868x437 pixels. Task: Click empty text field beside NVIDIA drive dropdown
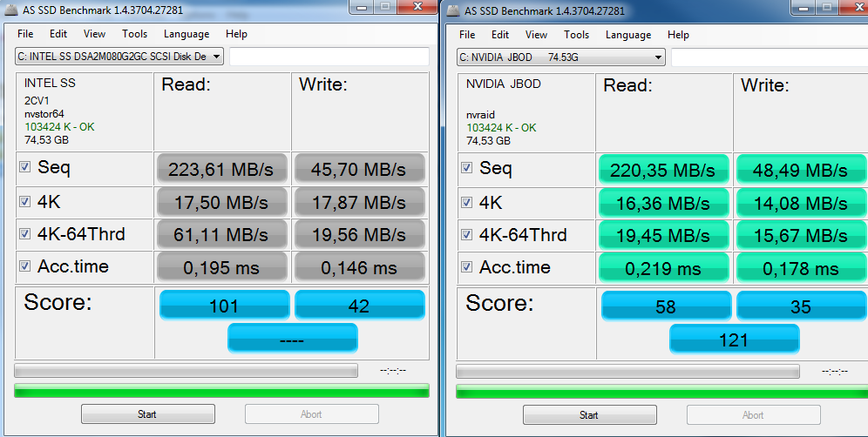(x=770, y=57)
